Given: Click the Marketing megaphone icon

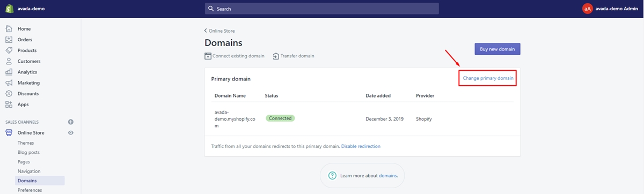Looking at the screenshot, I should coord(9,83).
